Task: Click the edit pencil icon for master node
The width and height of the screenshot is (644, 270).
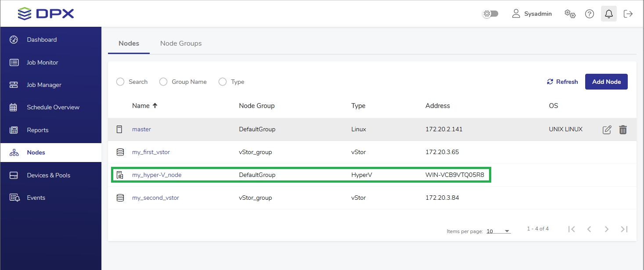Action: click(x=607, y=130)
